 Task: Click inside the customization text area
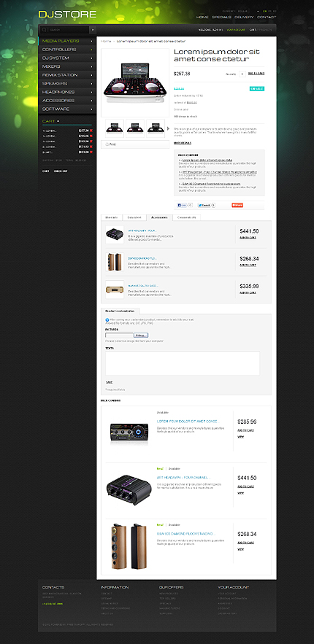[x=183, y=363]
